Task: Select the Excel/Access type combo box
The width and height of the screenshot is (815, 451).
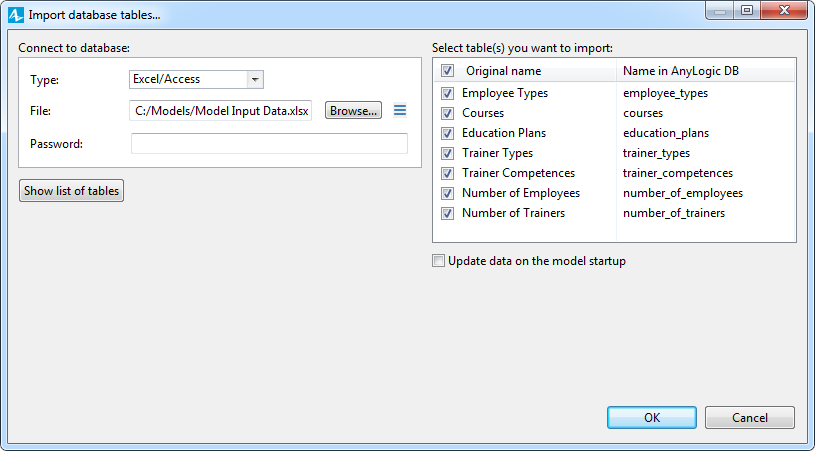Action: pos(196,79)
